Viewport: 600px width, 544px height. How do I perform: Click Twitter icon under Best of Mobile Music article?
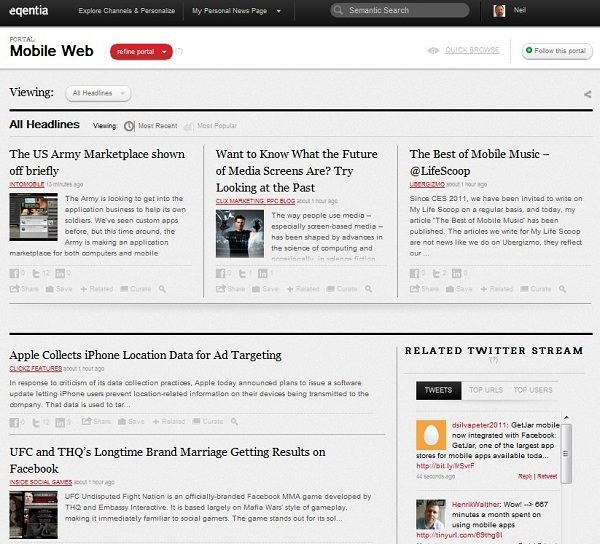[x=437, y=273]
